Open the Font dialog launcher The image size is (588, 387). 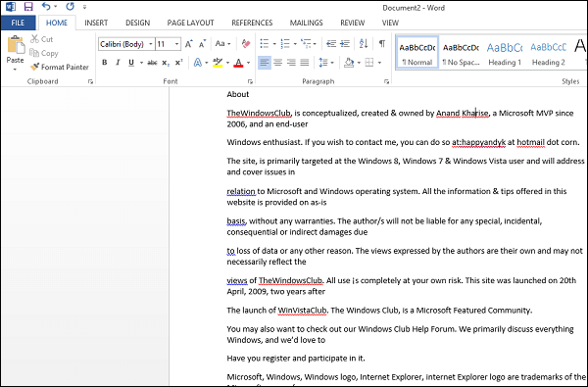click(250, 81)
